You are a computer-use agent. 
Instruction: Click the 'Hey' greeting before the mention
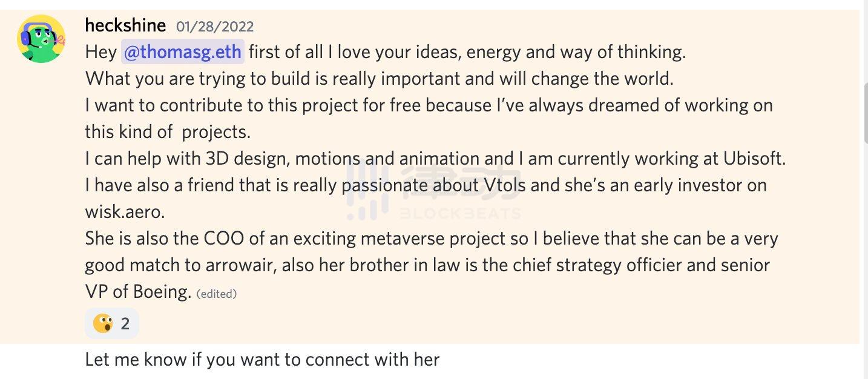point(100,52)
